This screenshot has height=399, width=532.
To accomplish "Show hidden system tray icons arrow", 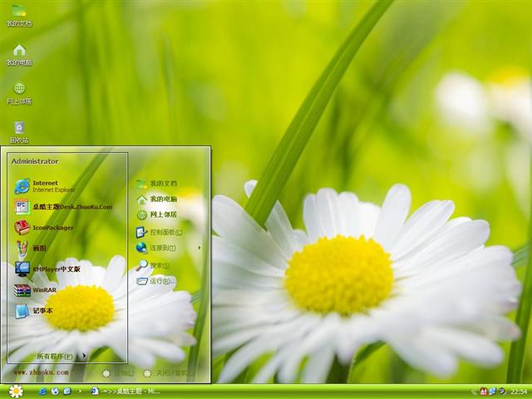I will tap(474, 392).
